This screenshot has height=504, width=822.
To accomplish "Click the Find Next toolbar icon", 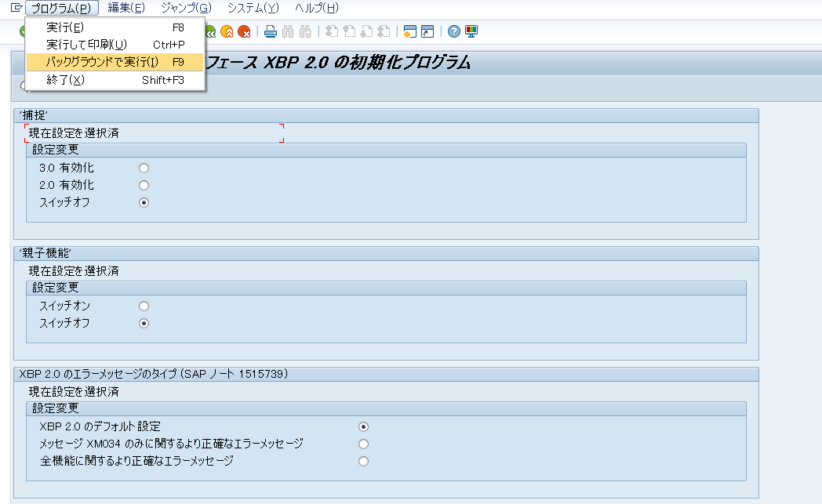I will (307, 31).
